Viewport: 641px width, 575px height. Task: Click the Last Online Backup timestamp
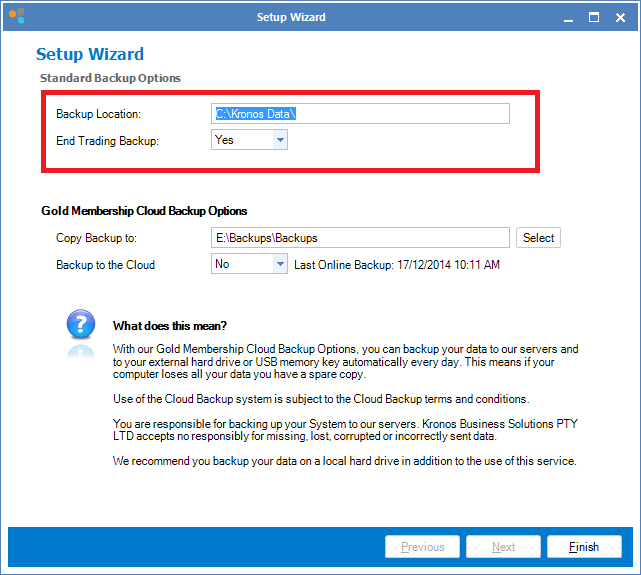click(x=397, y=265)
